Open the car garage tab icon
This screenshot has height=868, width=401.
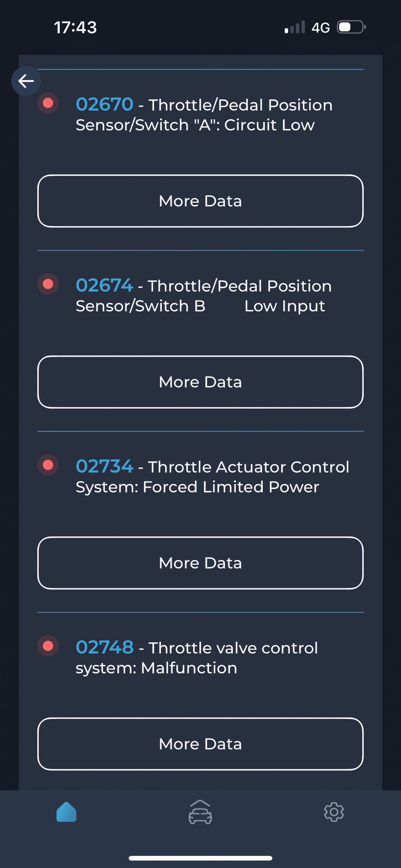pyautogui.click(x=200, y=812)
